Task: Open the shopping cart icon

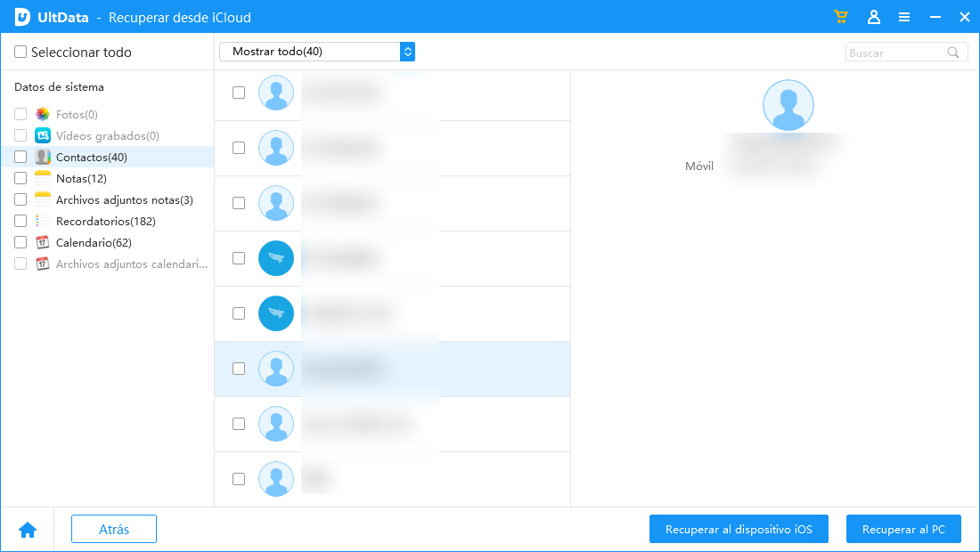Action: (x=841, y=17)
